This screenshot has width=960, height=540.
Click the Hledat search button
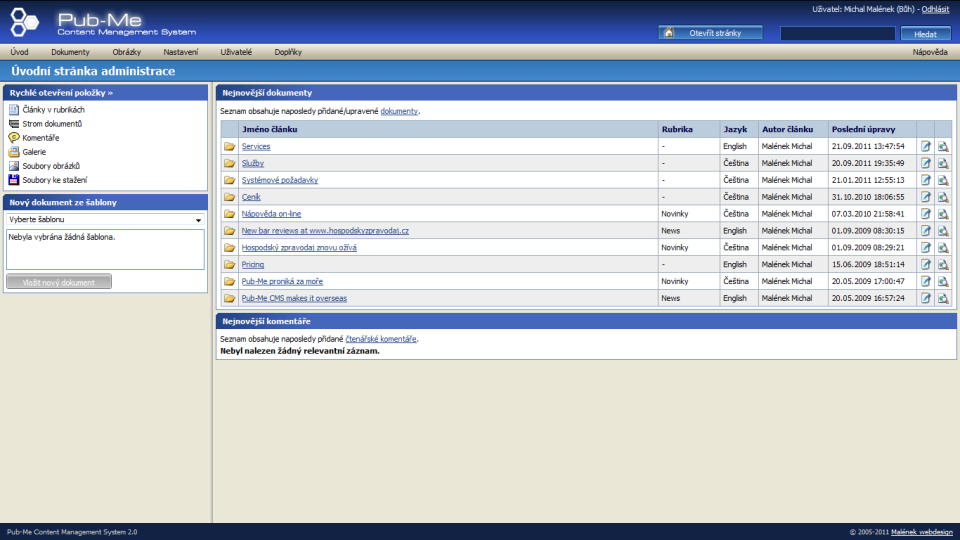925,33
